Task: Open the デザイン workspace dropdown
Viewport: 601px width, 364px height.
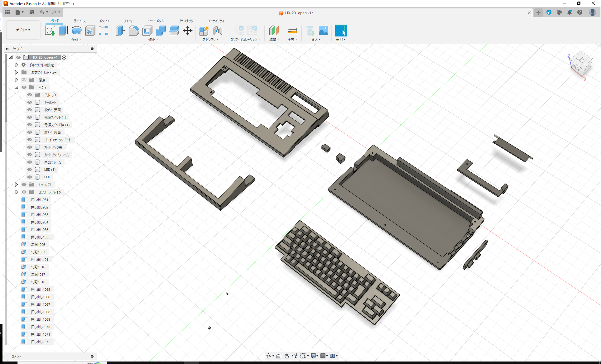Action: [x=23, y=30]
